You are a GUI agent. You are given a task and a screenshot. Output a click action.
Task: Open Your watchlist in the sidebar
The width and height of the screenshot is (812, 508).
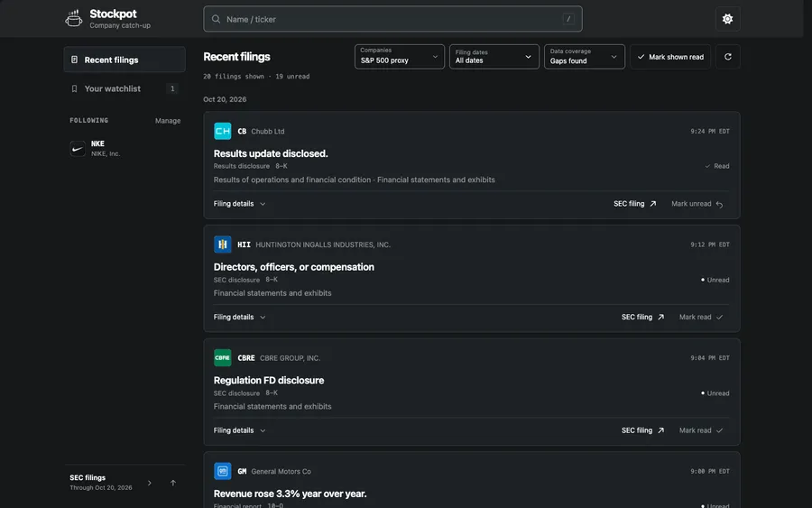(125, 88)
